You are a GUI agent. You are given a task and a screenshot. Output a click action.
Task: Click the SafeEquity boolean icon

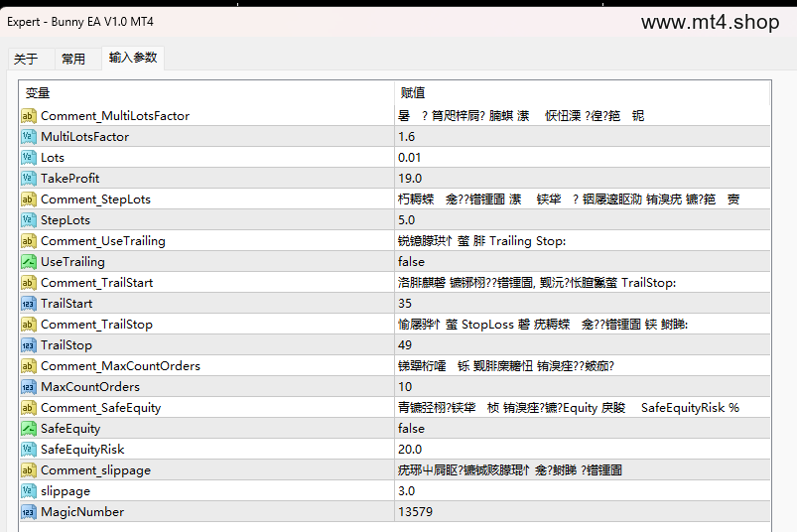click(29, 429)
